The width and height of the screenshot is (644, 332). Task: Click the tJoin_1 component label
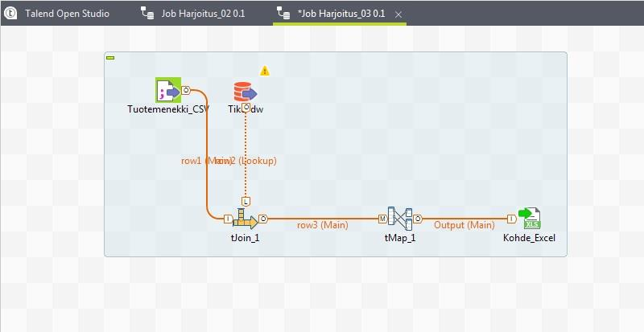point(246,238)
